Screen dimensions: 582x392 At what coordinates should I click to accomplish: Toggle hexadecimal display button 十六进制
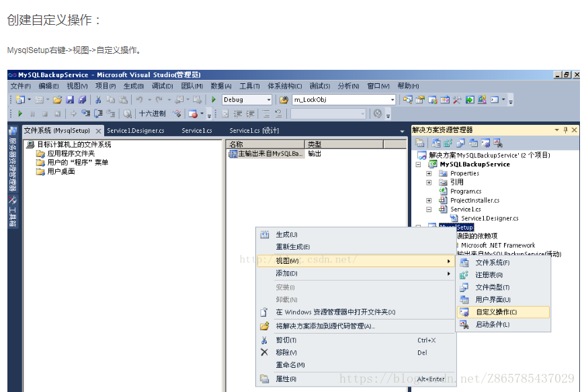coord(152,113)
